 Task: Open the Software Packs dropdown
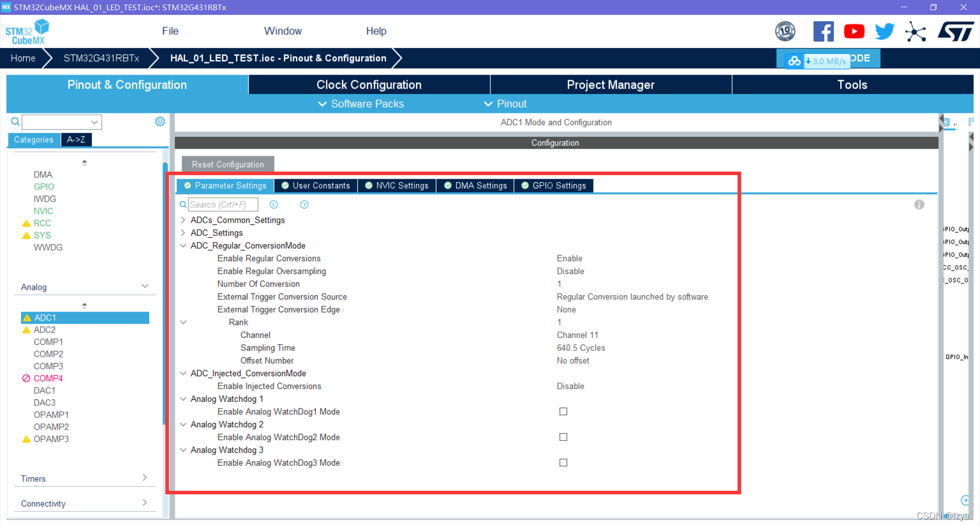click(361, 104)
